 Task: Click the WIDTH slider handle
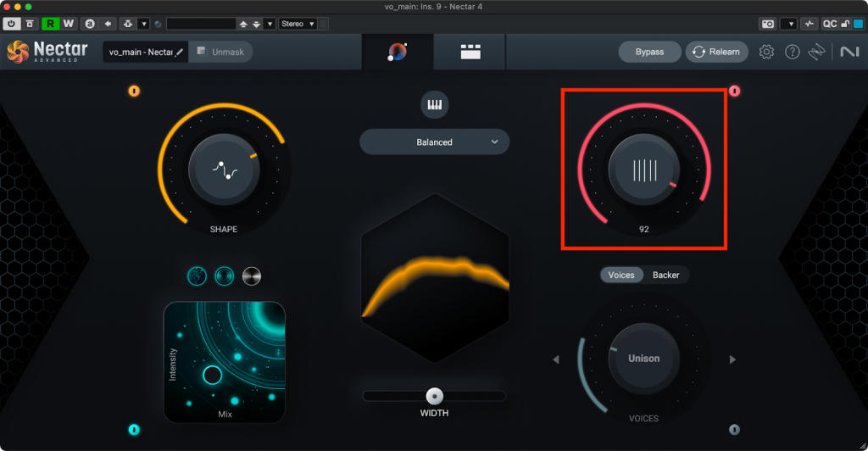[x=434, y=395]
